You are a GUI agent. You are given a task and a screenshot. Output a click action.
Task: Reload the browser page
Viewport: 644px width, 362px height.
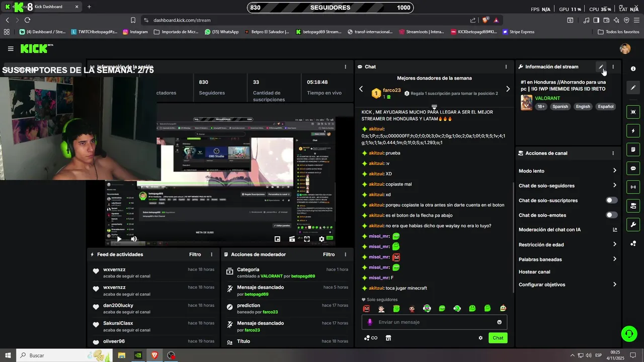click(27, 20)
